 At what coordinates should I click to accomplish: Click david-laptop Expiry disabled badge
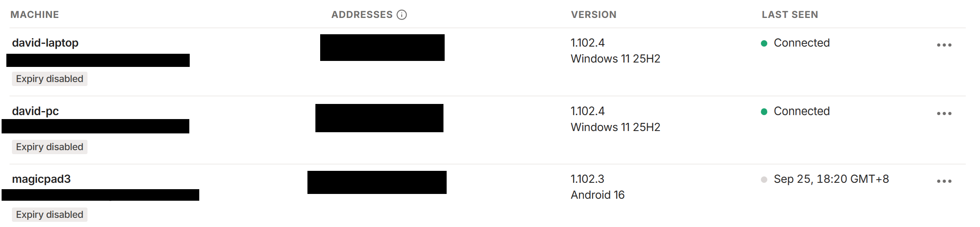point(50,79)
